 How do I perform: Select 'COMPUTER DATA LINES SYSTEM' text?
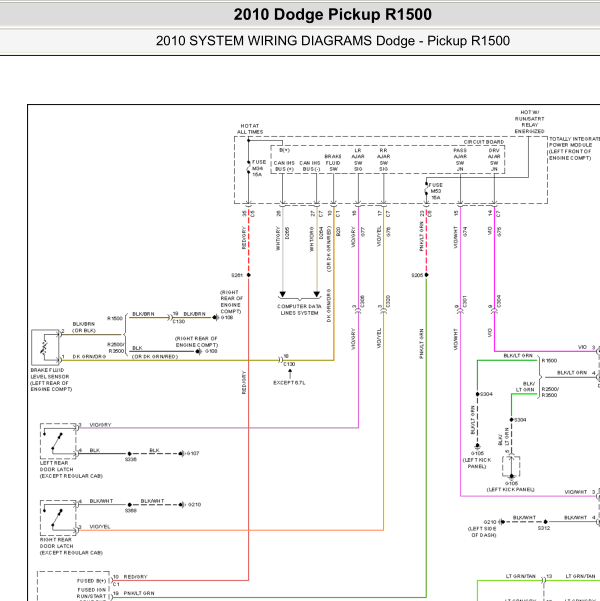point(299,310)
